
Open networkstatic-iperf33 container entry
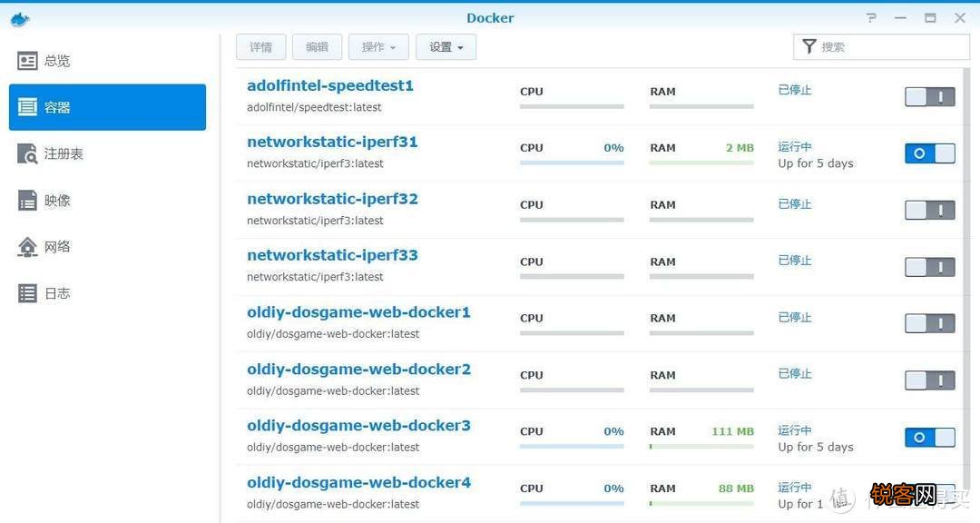pos(332,255)
